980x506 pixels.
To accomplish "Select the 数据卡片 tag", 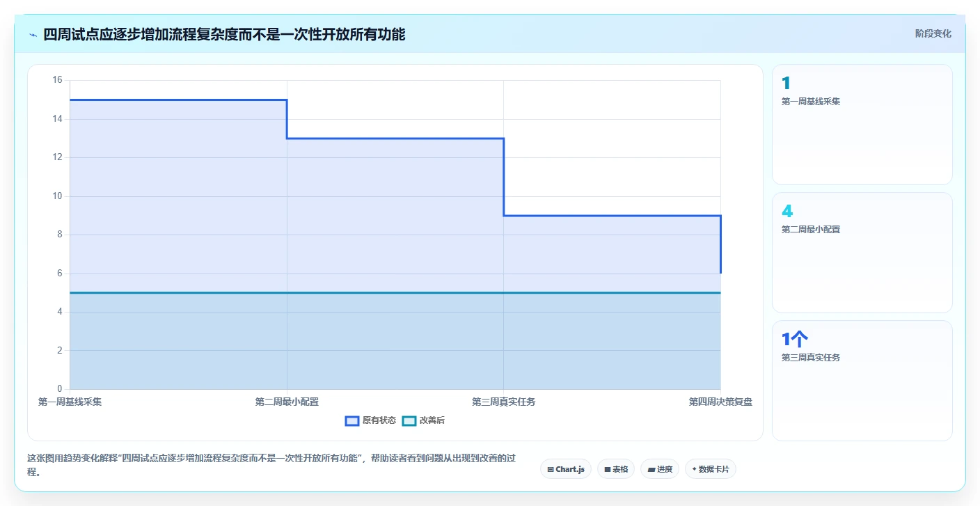I will tap(711, 469).
